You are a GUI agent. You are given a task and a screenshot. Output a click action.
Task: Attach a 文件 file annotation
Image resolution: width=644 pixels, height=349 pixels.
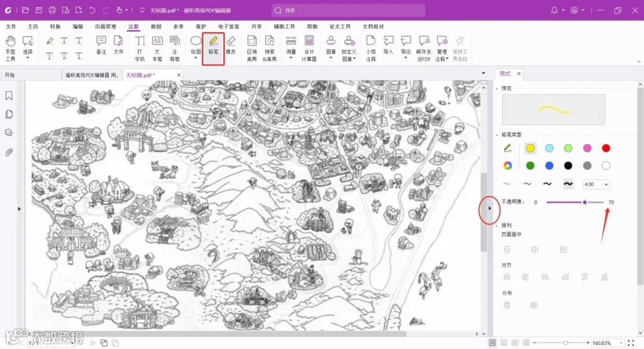tap(118, 45)
